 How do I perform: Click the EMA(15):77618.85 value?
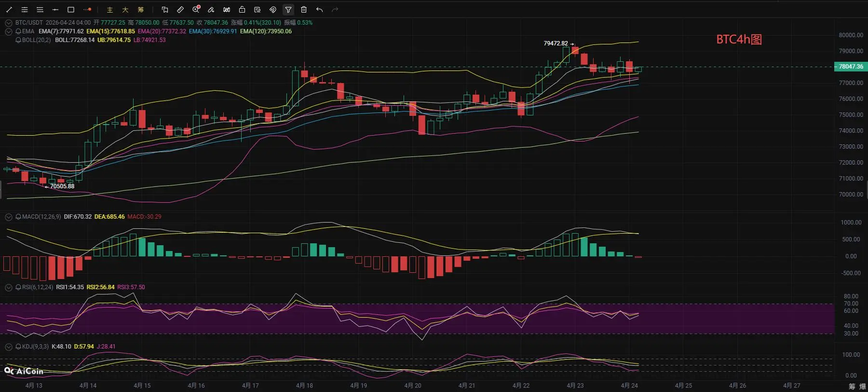[111, 31]
